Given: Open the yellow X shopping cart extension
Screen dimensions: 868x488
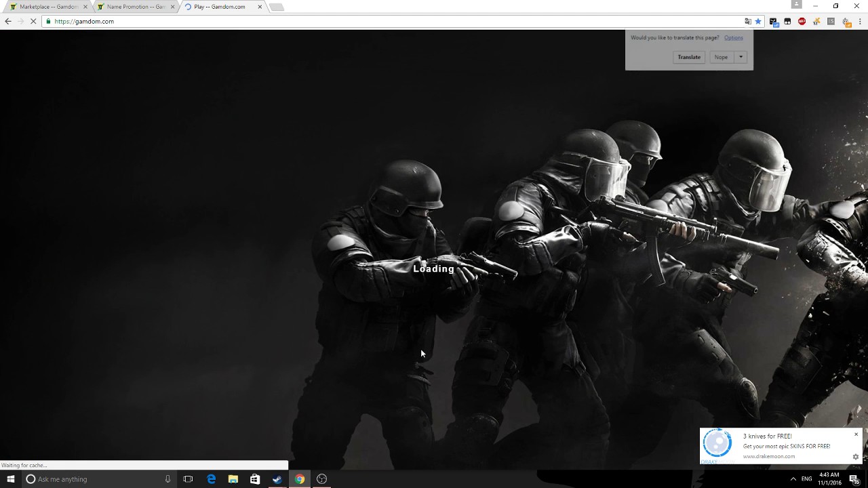Looking at the screenshot, I should tap(816, 21).
